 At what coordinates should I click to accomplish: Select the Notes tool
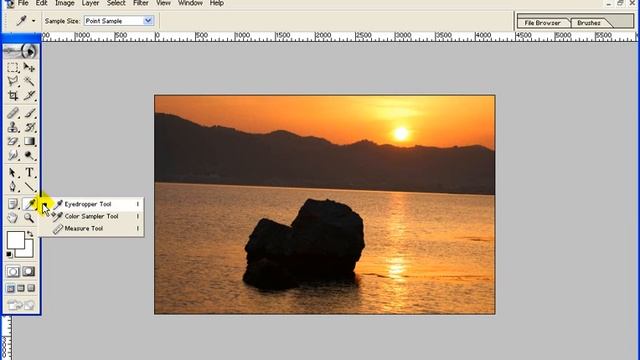[13, 204]
